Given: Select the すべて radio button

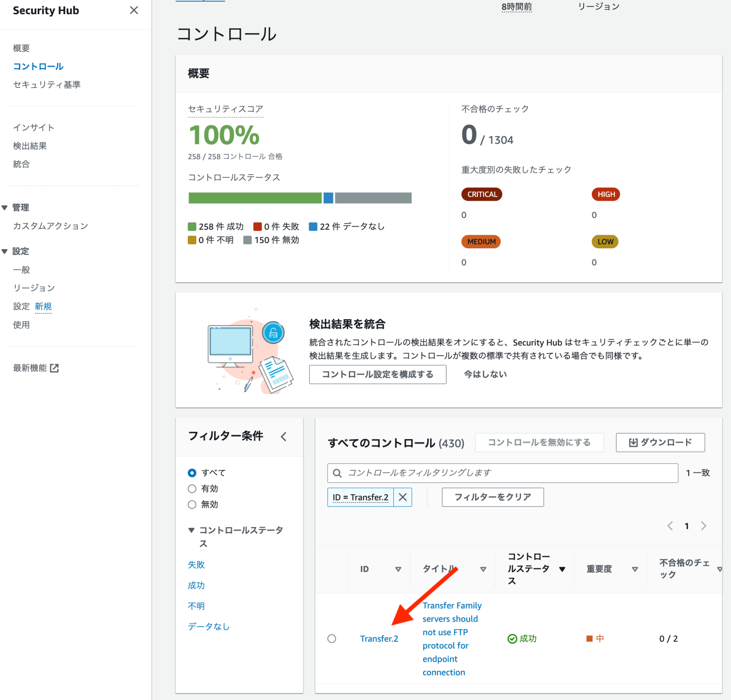Looking at the screenshot, I should [192, 473].
